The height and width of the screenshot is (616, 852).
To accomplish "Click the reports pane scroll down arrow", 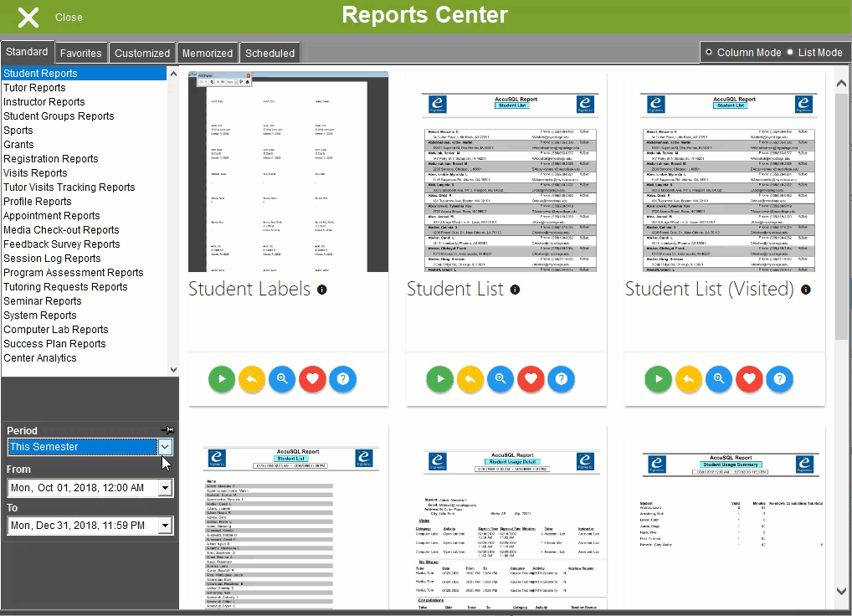I will click(x=841, y=591).
